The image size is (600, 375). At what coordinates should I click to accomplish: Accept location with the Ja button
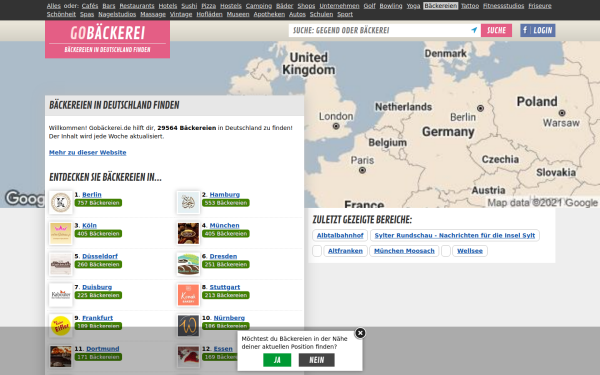(x=277, y=360)
